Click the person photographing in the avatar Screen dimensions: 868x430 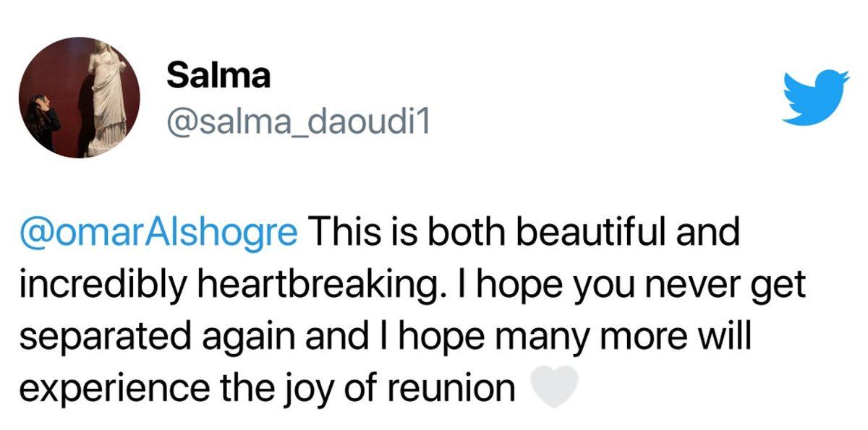point(43,123)
